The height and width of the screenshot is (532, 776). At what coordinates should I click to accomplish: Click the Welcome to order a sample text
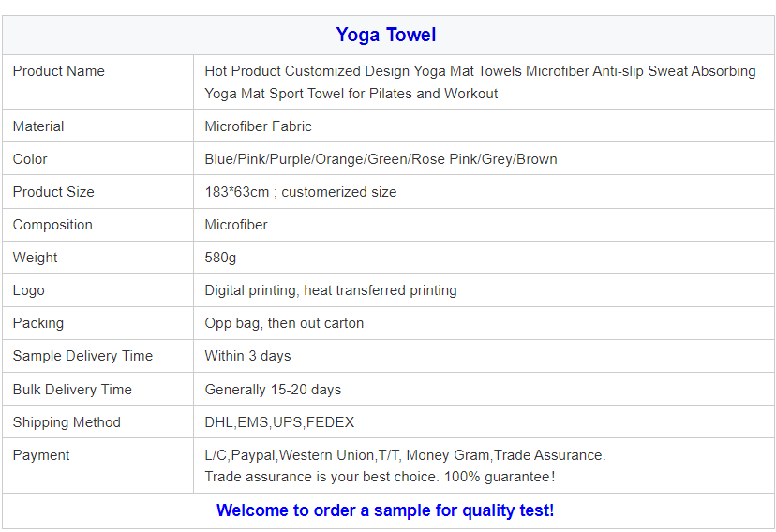click(x=385, y=510)
